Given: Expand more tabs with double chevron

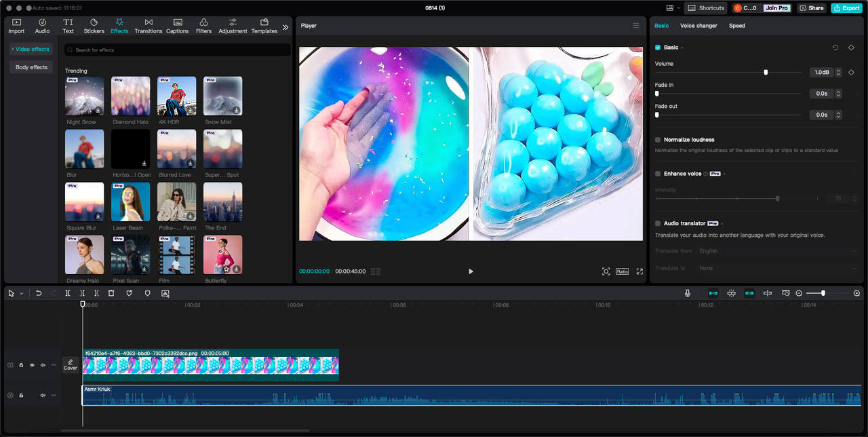Looking at the screenshot, I should point(285,27).
